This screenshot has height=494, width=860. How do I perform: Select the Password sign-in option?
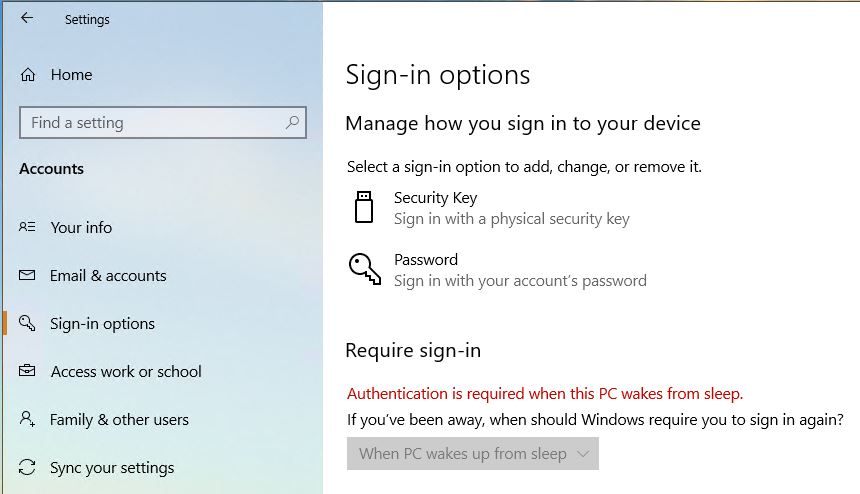click(x=497, y=270)
